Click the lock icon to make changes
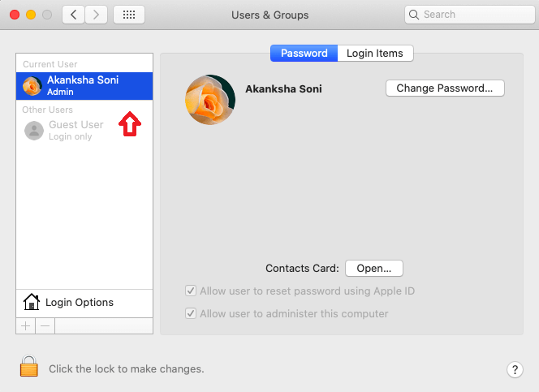The height and width of the screenshot is (392, 539). (x=29, y=368)
